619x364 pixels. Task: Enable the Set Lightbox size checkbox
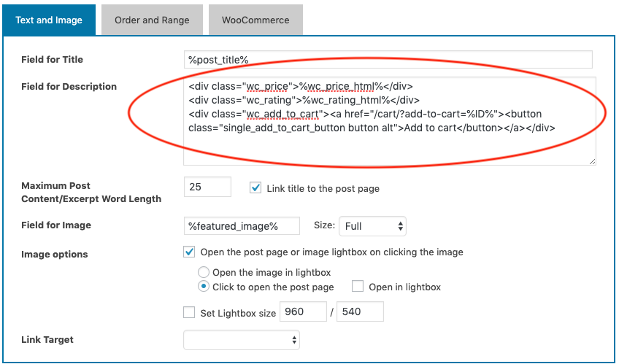point(189,313)
